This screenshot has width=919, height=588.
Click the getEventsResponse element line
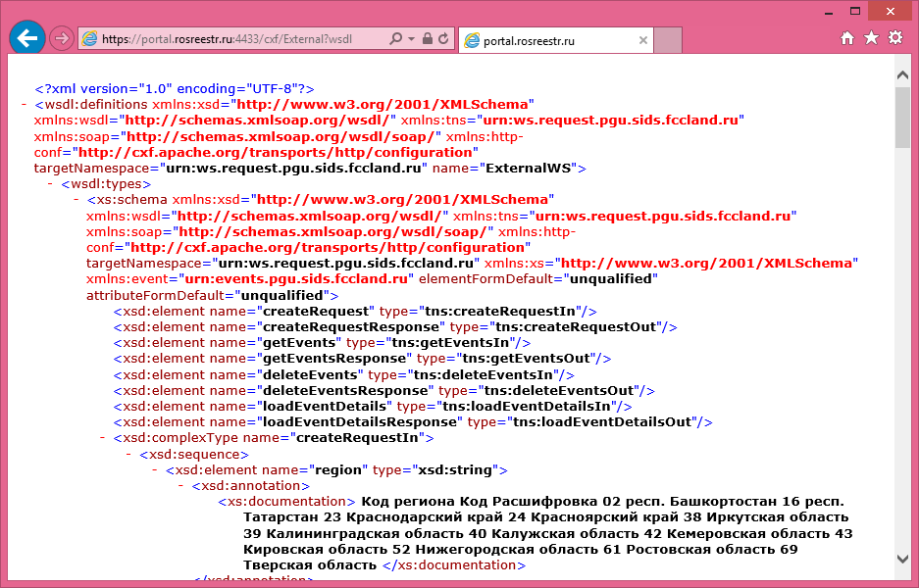(362, 359)
